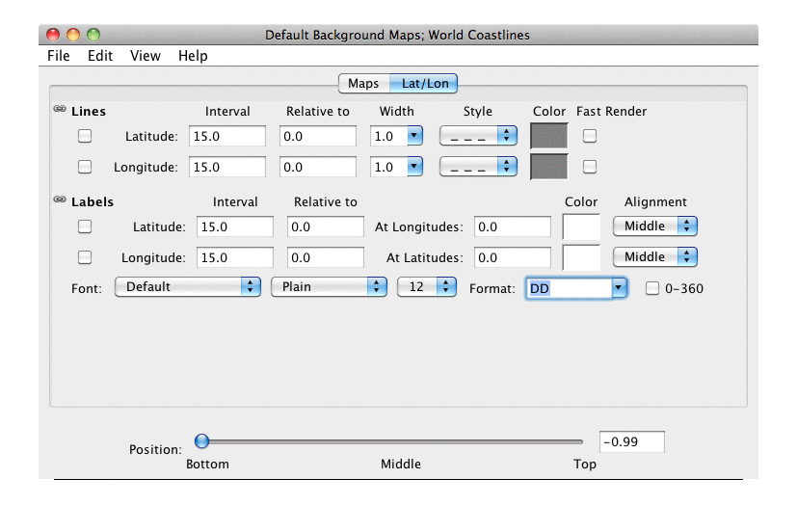Pick the Latitude line color swatch
797x532 pixels.
(x=549, y=137)
